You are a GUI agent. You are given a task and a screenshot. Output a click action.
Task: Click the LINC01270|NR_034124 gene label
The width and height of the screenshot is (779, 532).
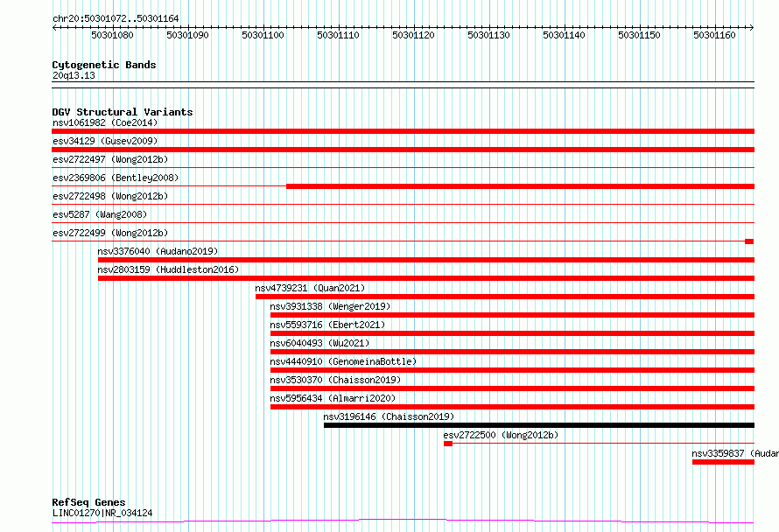point(102,513)
